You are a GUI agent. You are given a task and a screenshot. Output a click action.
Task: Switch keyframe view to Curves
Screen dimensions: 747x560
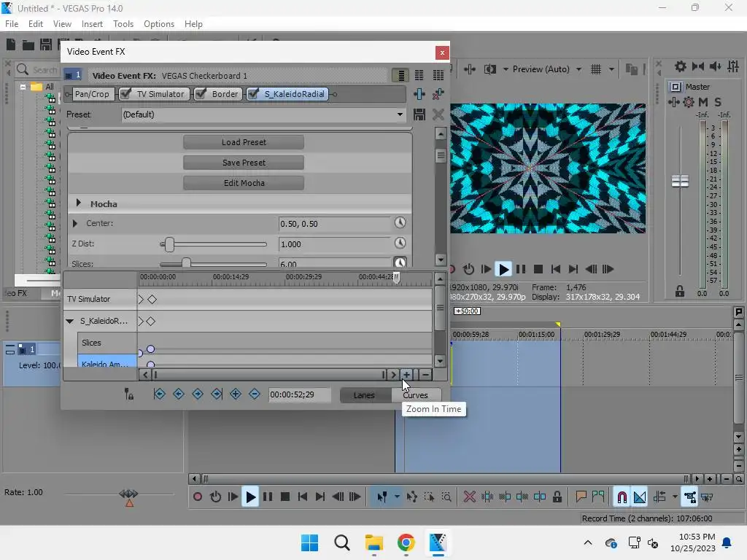[415, 395]
